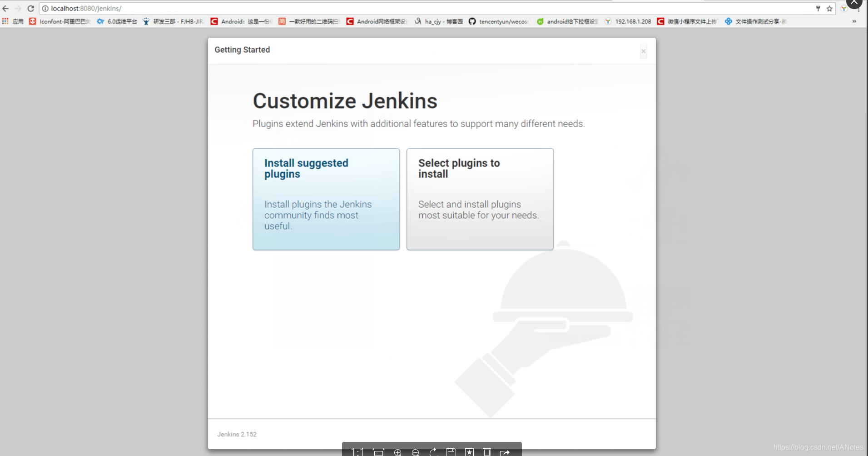868x456 pixels.
Task: Click the site info icon before localhost
Action: 45,9
